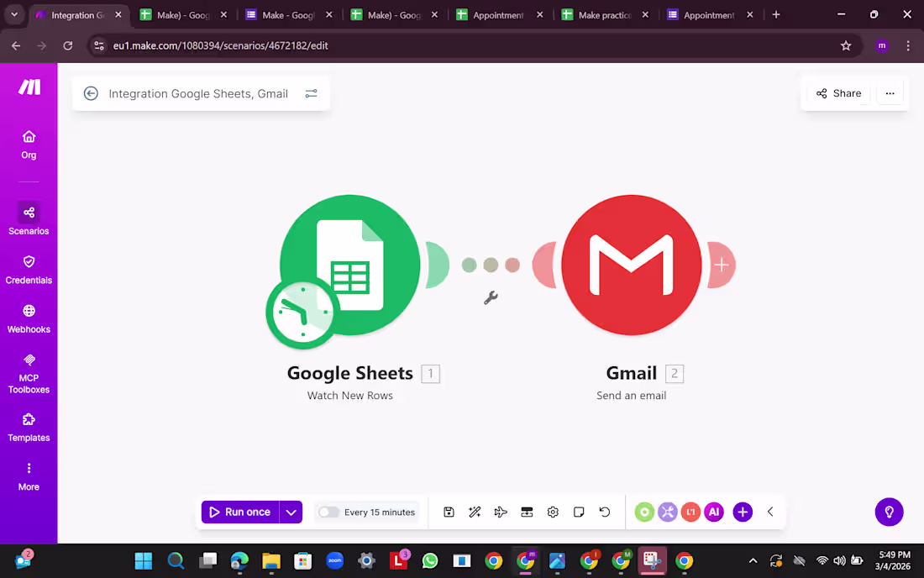The image size is (924, 578).
Task: Click the purple AI circle button
Action: tap(714, 512)
